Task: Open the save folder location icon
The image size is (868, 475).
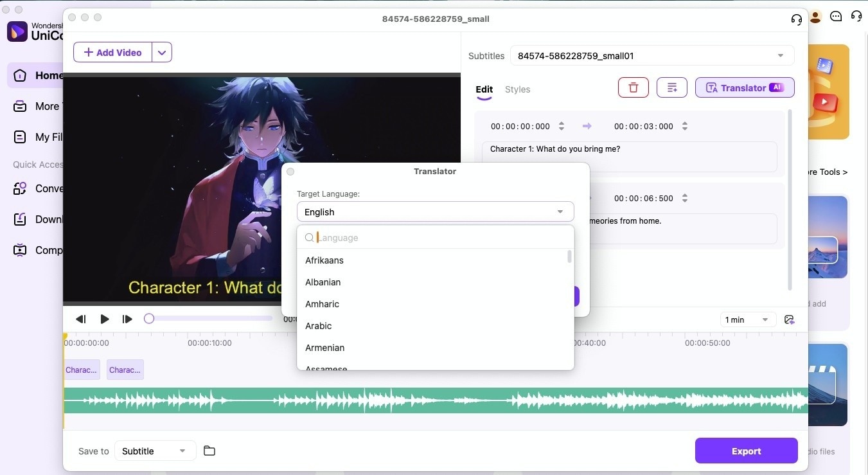Action: click(x=209, y=451)
